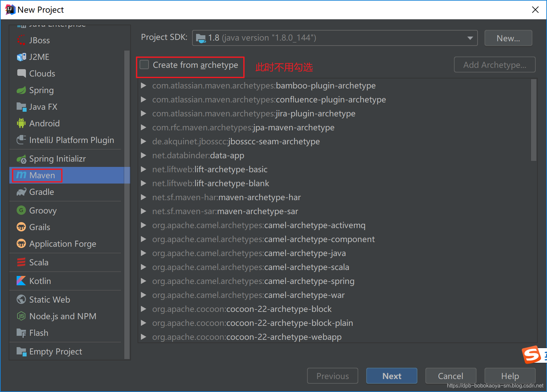Expand cocoon-22-archetype-block entry
The width and height of the screenshot is (547, 392).
click(x=144, y=309)
